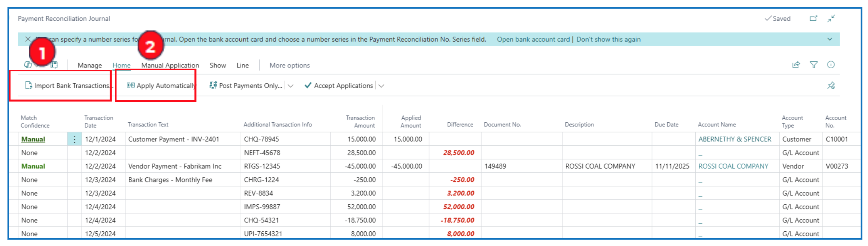Open the ABERNETHY & SPENCER account link

pos(735,139)
